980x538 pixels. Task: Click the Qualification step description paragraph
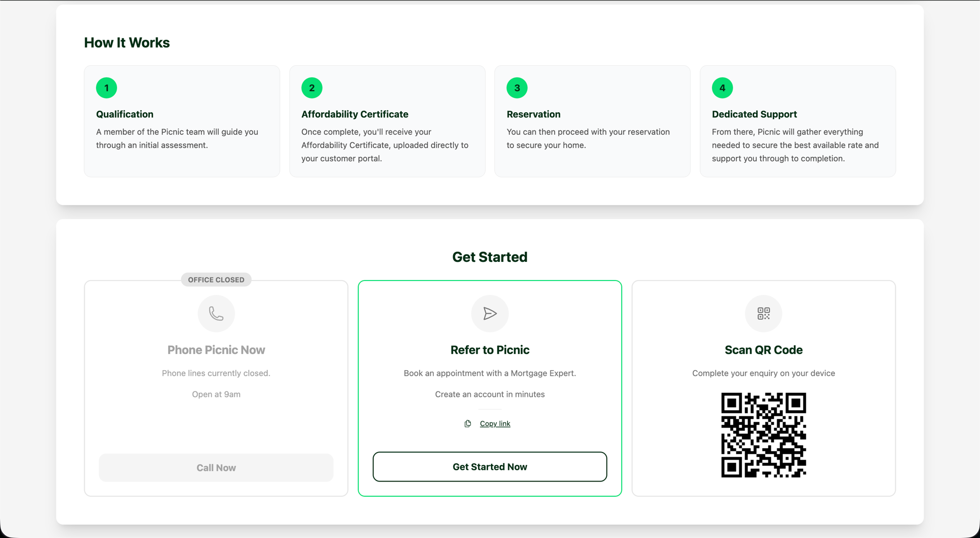tap(177, 139)
